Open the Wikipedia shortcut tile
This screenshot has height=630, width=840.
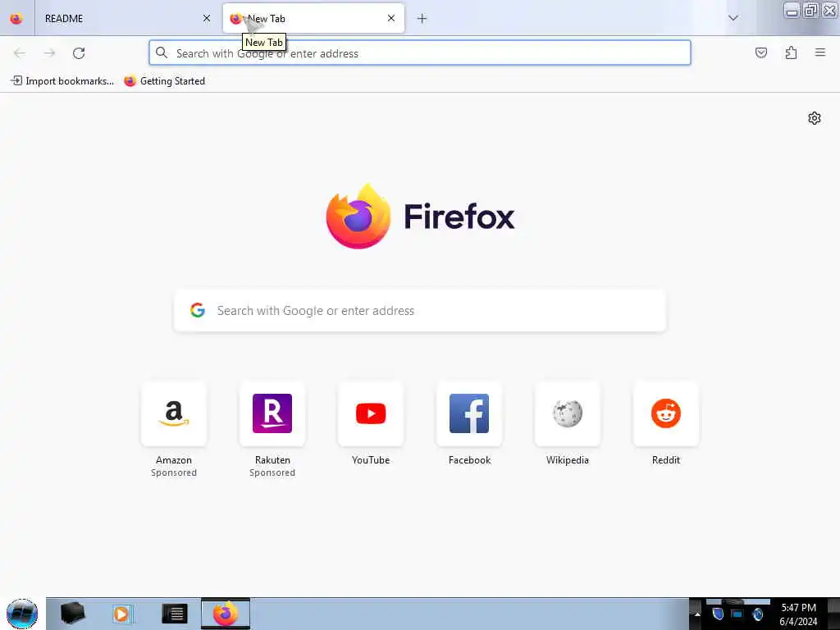point(568,413)
